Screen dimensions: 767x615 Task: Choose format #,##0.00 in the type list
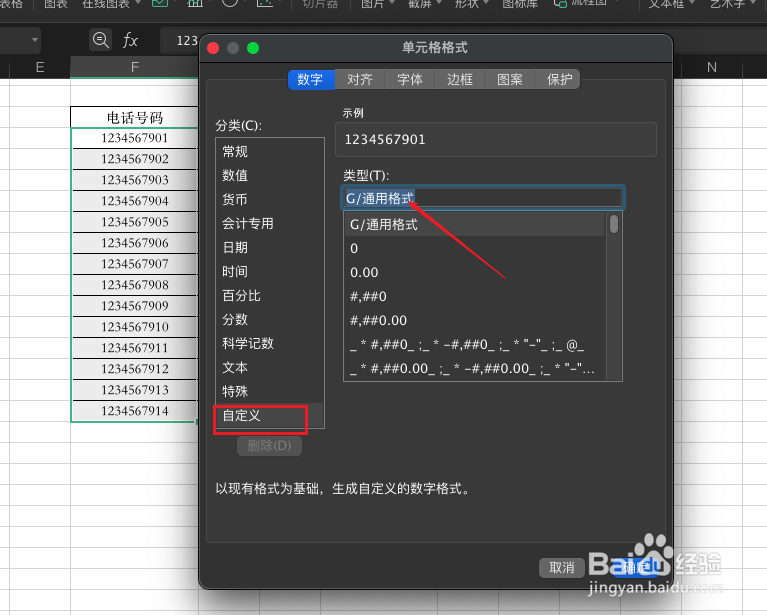click(x=474, y=320)
